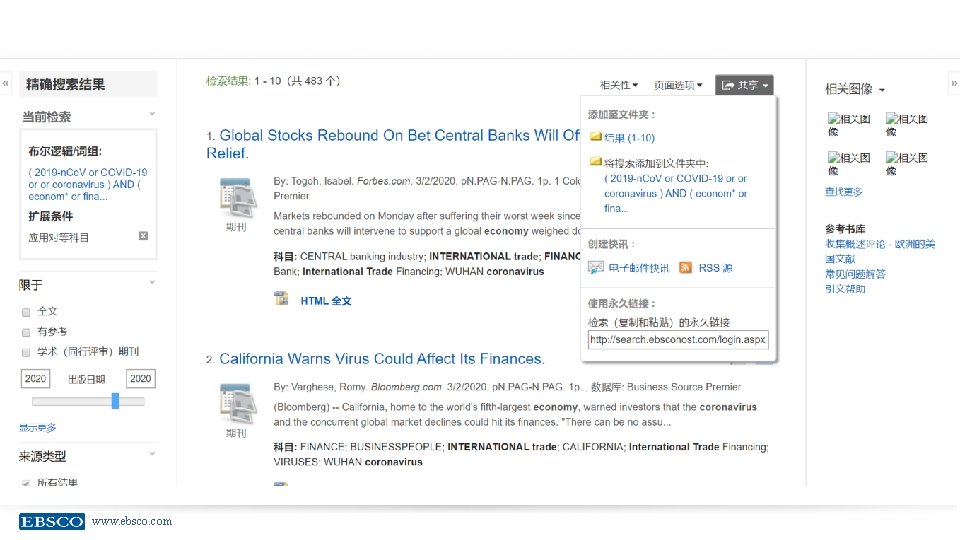The image size is (960, 540).
Task: Click the start year 2020 field
Action: click(x=36, y=378)
